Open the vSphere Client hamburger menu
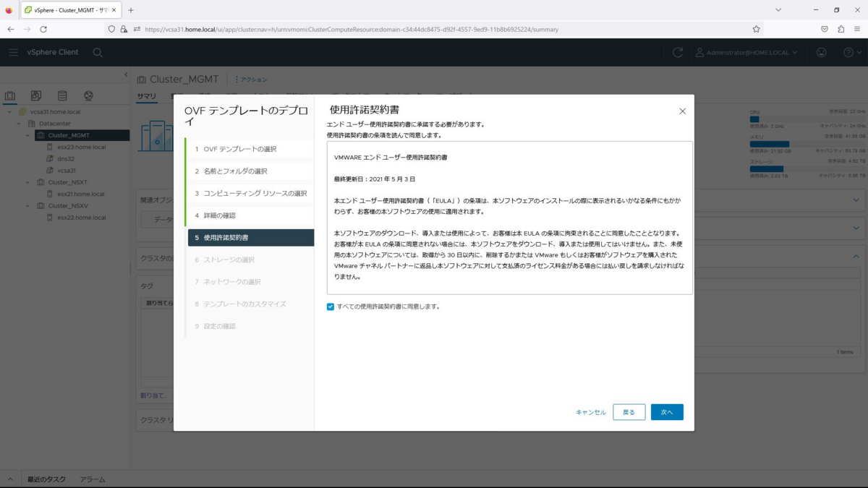Screen dimensions: 868x488 tap(14, 53)
